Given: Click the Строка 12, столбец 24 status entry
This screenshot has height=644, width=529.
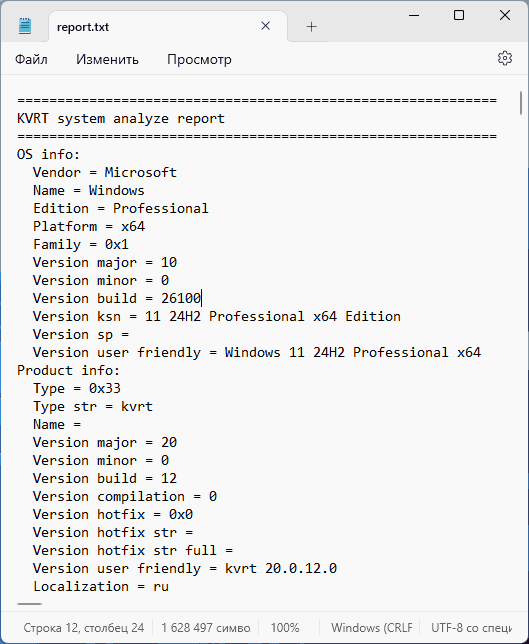Looking at the screenshot, I should (x=84, y=628).
